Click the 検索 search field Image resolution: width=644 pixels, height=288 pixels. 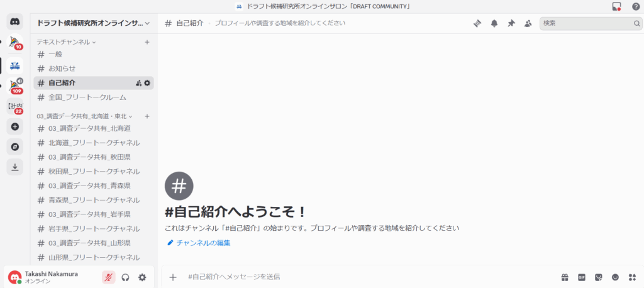tap(585, 23)
